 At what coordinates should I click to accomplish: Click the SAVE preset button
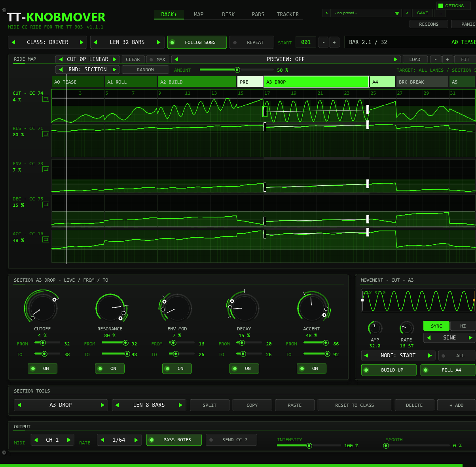[x=423, y=13]
